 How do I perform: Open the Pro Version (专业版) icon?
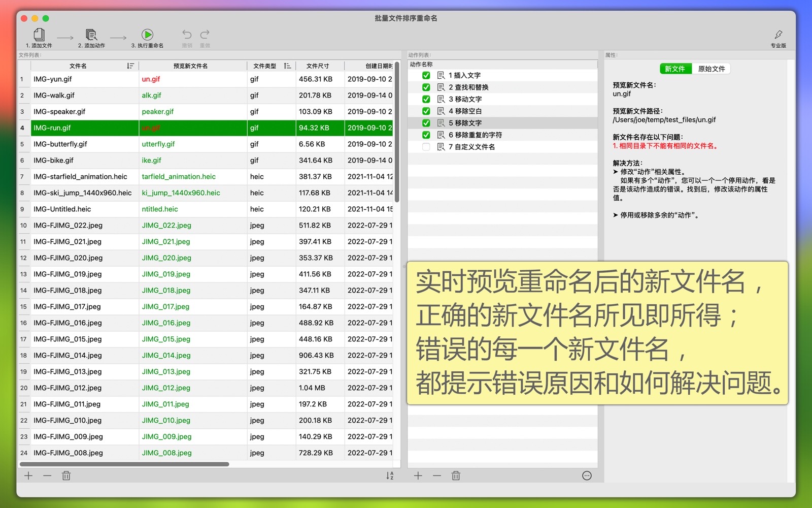(778, 35)
